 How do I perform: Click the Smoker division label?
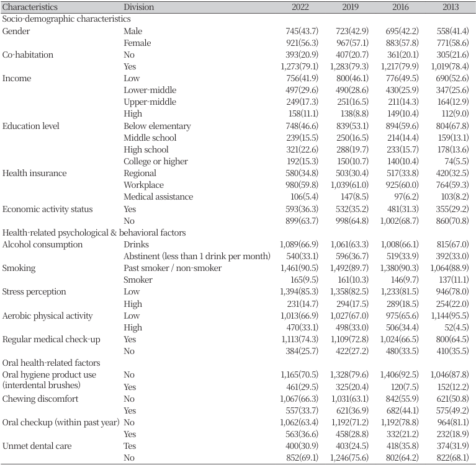(x=138, y=280)
